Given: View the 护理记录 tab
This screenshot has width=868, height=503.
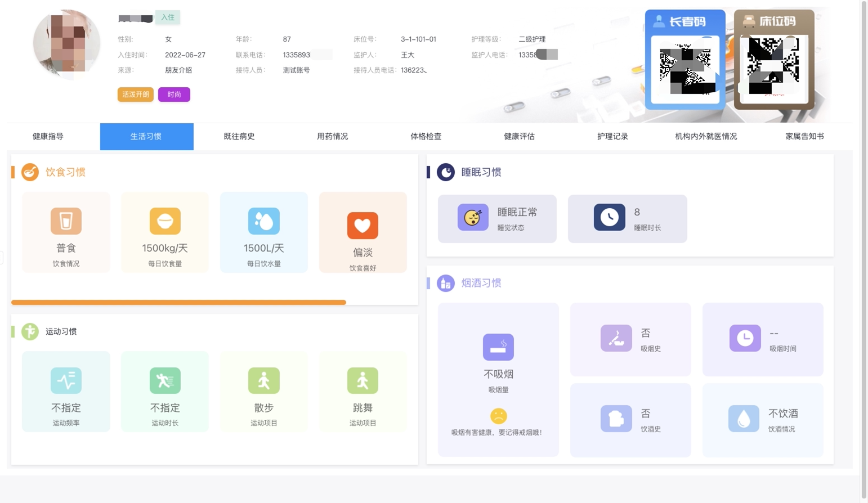Looking at the screenshot, I should 612,136.
